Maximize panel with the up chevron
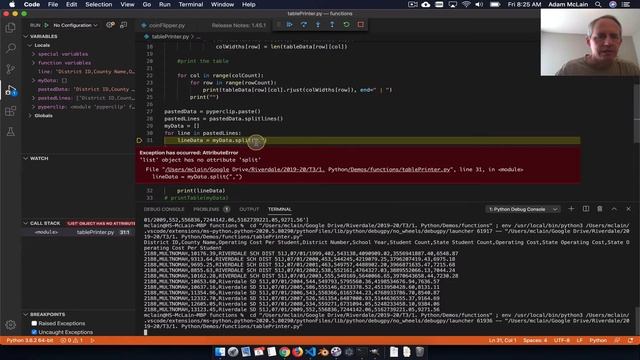This screenshot has width=640, height=360. [x=614, y=209]
